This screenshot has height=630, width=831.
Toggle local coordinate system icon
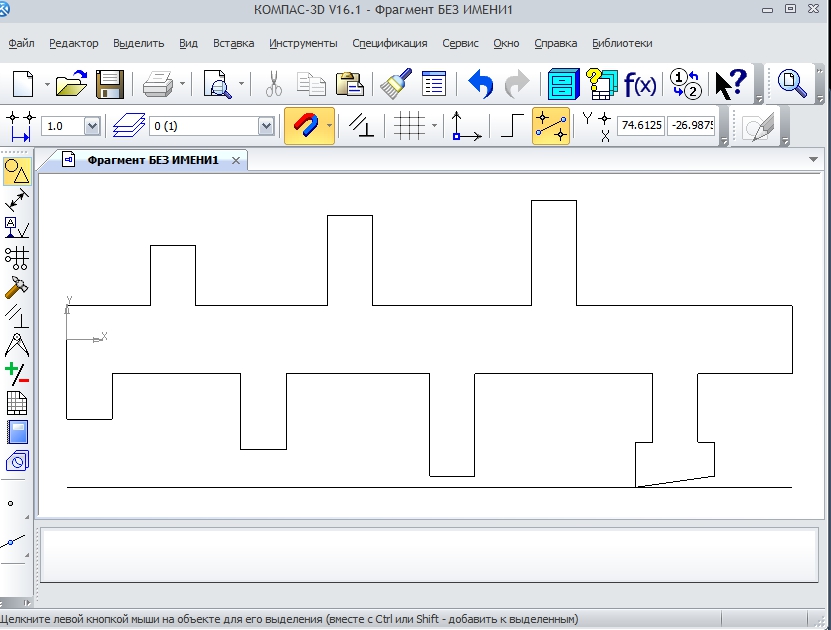click(x=465, y=126)
